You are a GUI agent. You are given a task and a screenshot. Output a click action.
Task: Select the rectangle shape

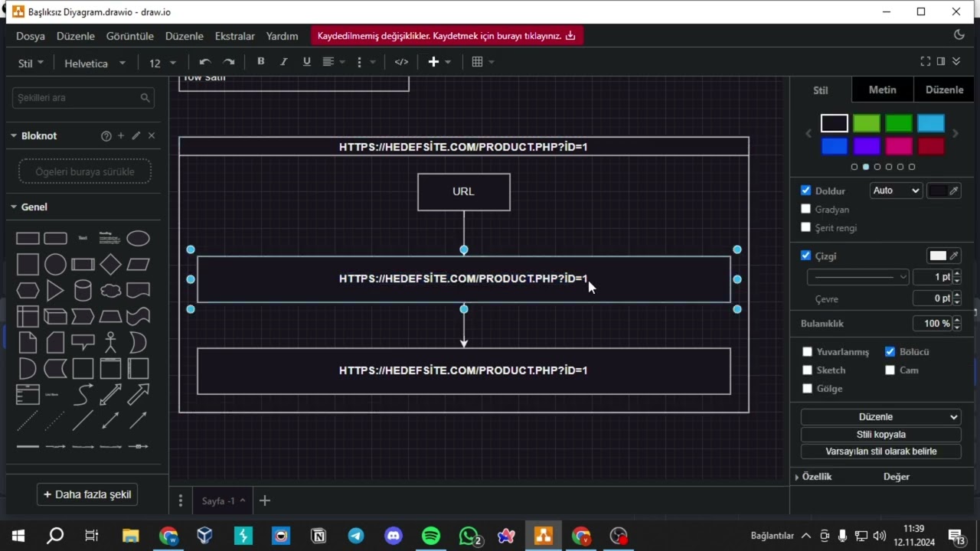point(28,239)
